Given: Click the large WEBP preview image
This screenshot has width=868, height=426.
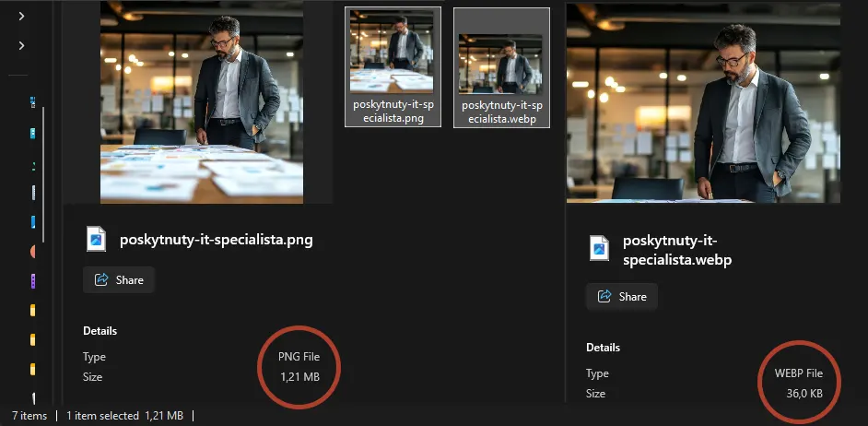Looking at the screenshot, I should pos(703,101).
